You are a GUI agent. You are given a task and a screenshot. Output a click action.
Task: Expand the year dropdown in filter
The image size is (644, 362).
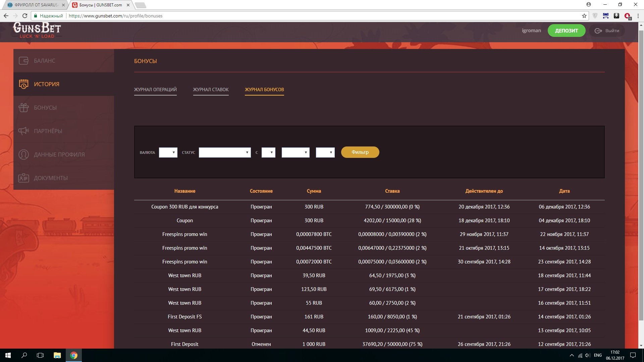(325, 153)
